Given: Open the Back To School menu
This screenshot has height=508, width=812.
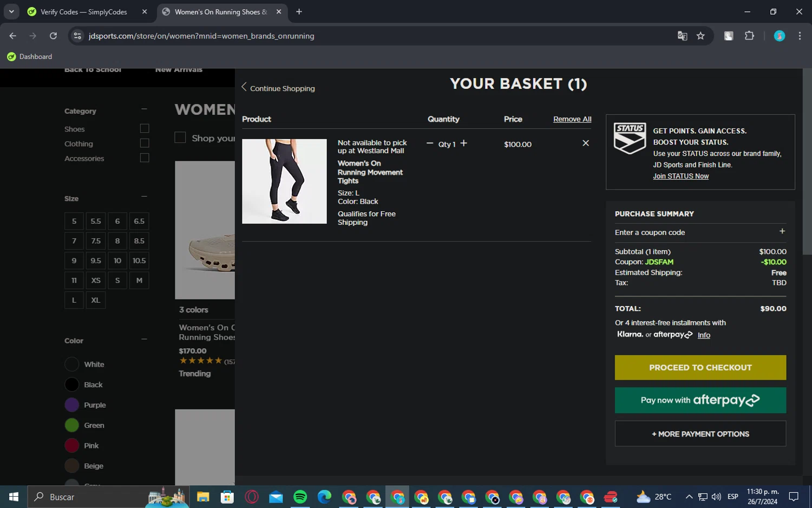Looking at the screenshot, I should tap(93, 70).
